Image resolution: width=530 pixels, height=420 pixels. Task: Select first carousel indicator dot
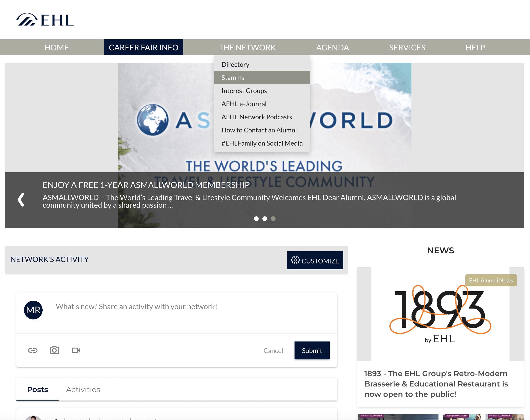coord(256,219)
